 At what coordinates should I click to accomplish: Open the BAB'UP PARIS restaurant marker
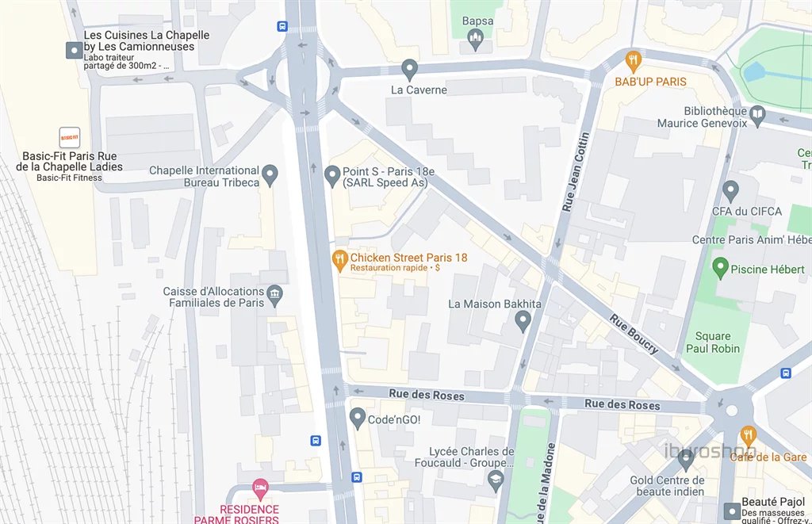[633, 62]
